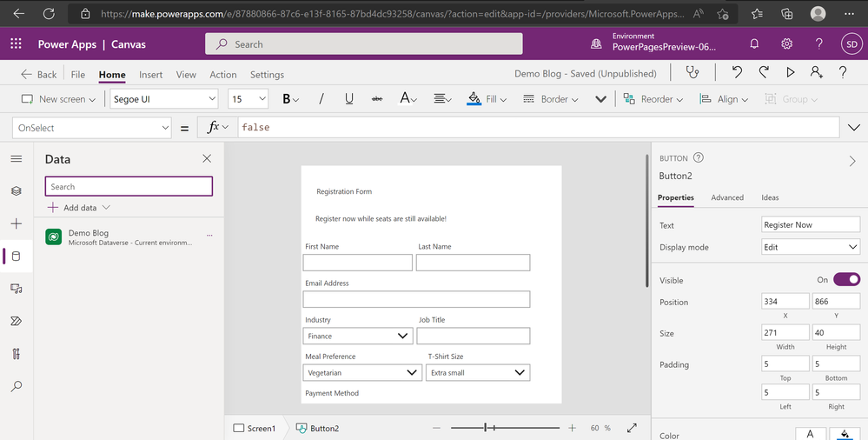The height and width of the screenshot is (440, 868).
Task: Open the Action menu
Action: coord(223,74)
